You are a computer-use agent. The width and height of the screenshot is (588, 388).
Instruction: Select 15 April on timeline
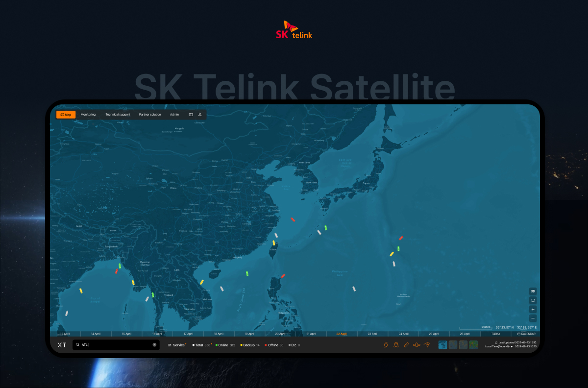(126, 334)
